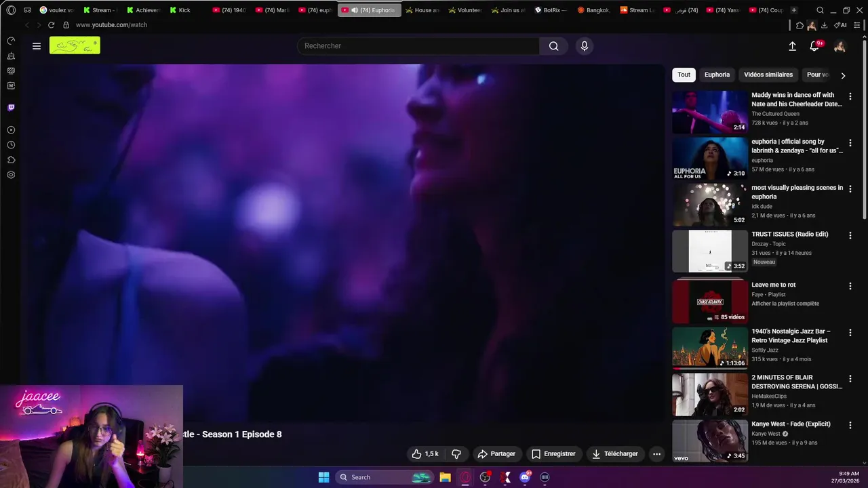Like the video showing 1,5 k
The width and height of the screenshot is (868, 488).
[425, 454]
